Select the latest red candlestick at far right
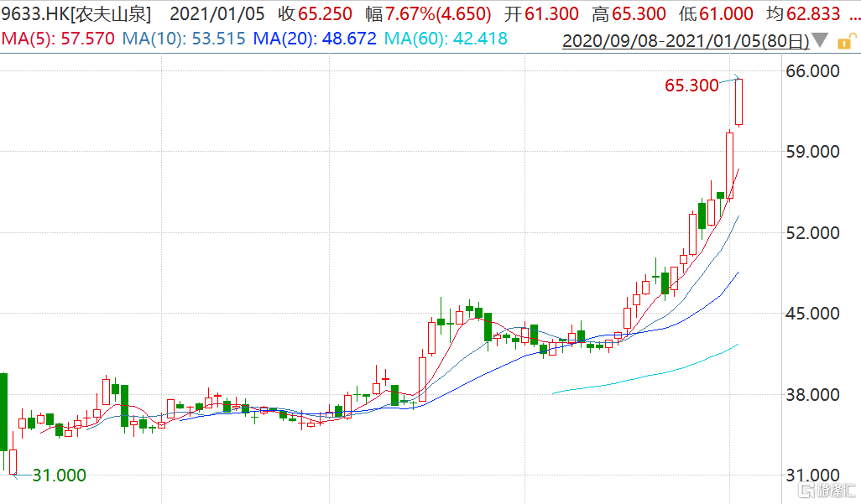Viewport: 861px width, 504px height. tap(739, 102)
